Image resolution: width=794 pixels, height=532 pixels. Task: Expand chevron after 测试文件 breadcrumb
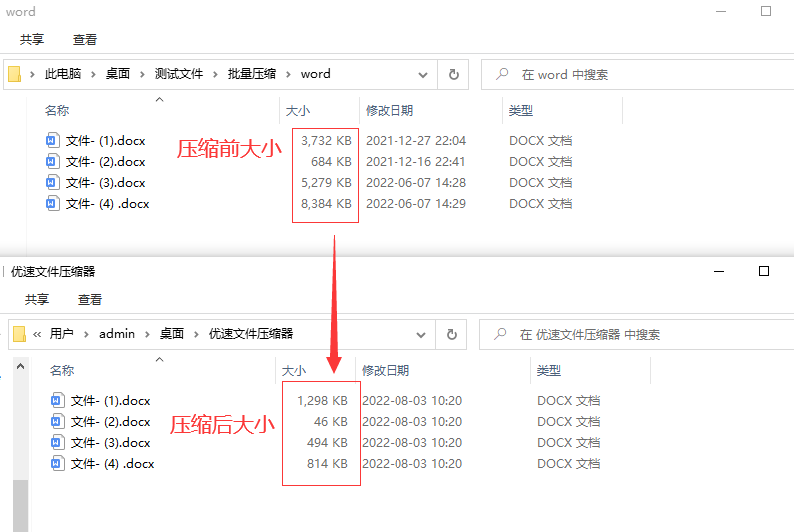point(215,75)
